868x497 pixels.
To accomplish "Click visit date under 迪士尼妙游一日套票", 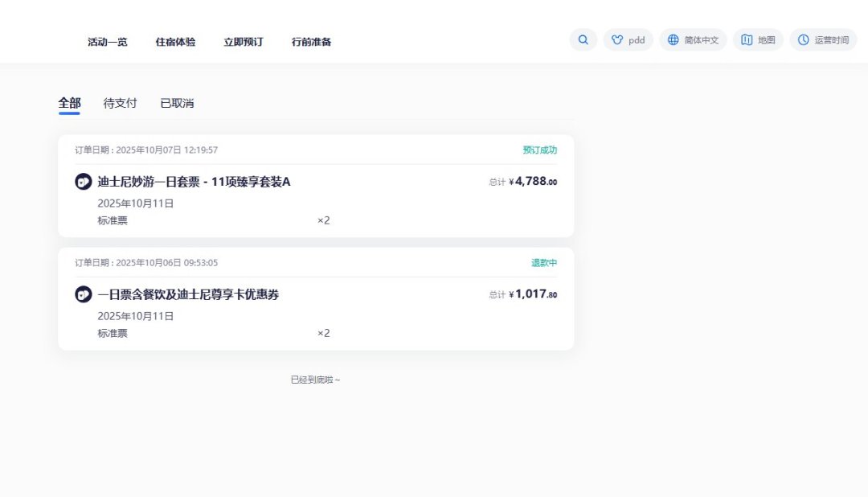I will 136,203.
